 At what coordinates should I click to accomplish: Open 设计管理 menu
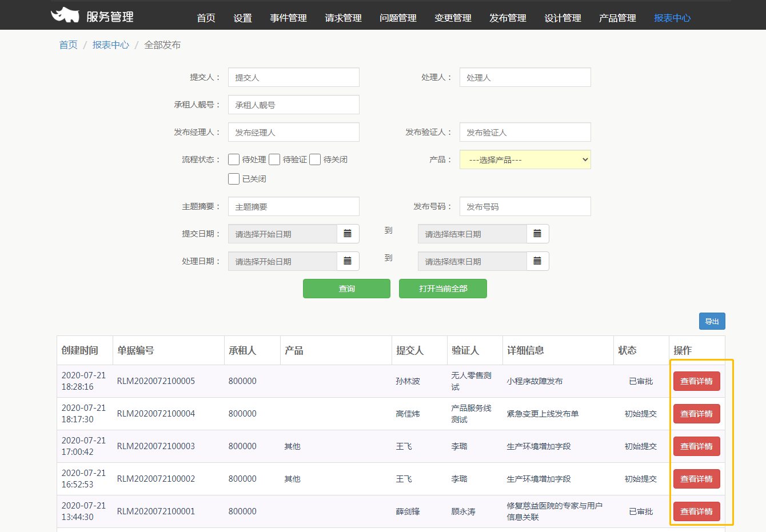tap(562, 18)
